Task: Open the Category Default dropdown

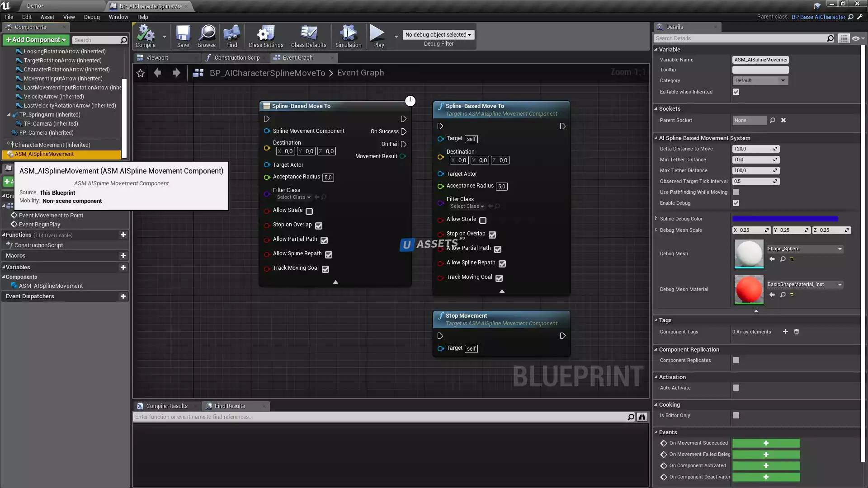Action: (760, 80)
